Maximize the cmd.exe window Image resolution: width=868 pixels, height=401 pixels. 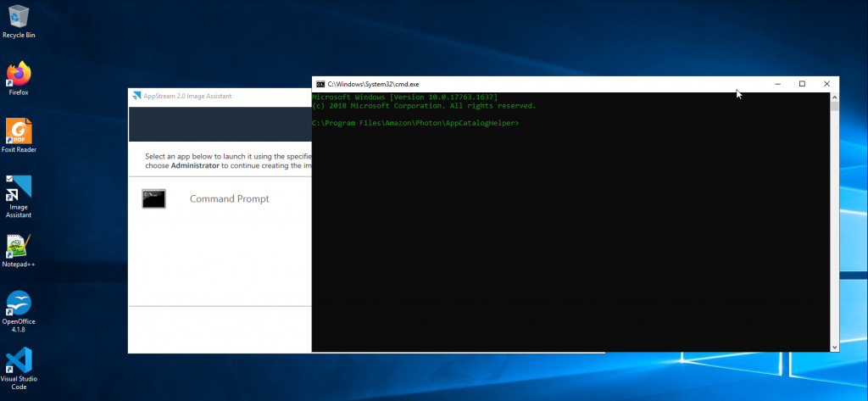(x=802, y=84)
